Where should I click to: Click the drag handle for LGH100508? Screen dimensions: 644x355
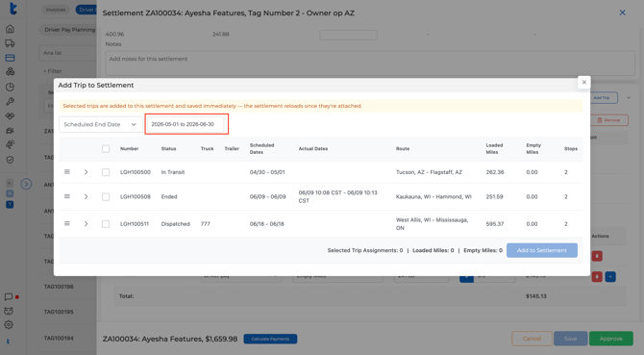tap(67, 196)
